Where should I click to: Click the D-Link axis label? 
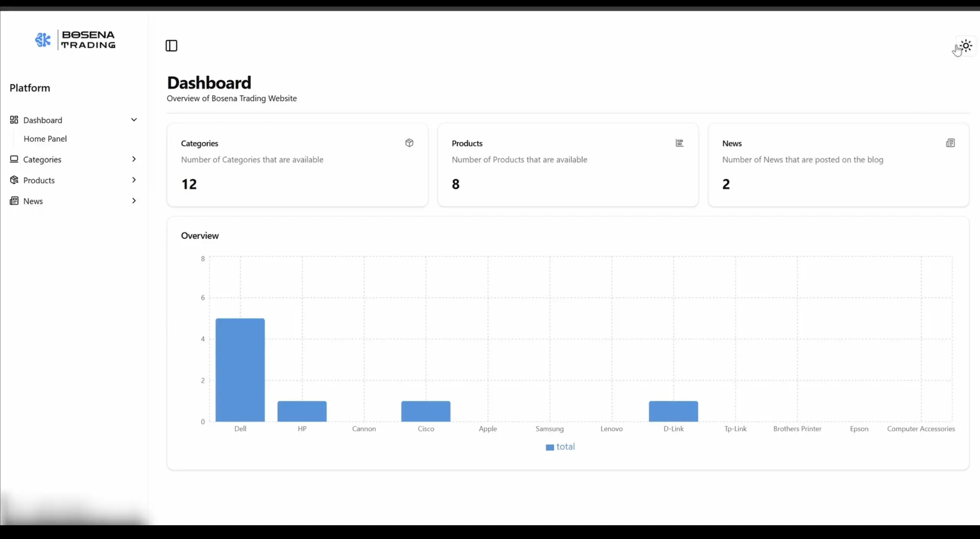coord(674,429)
